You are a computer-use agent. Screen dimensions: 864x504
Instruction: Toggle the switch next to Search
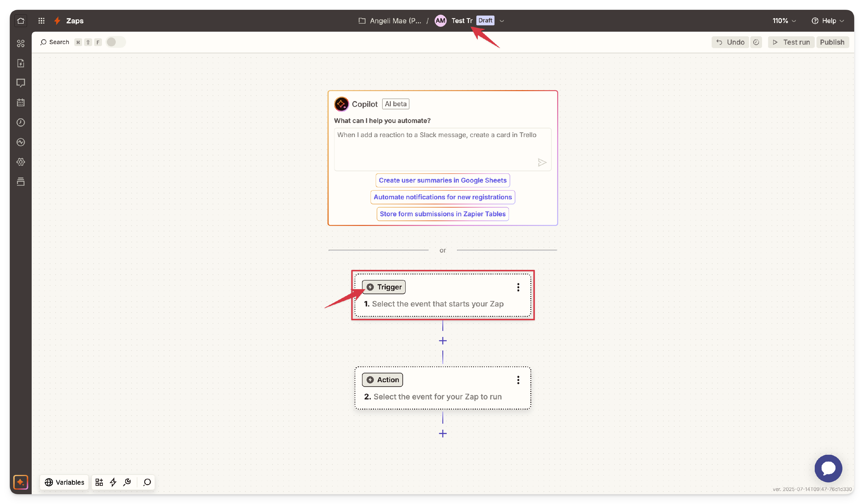click(x=115, y=42)
